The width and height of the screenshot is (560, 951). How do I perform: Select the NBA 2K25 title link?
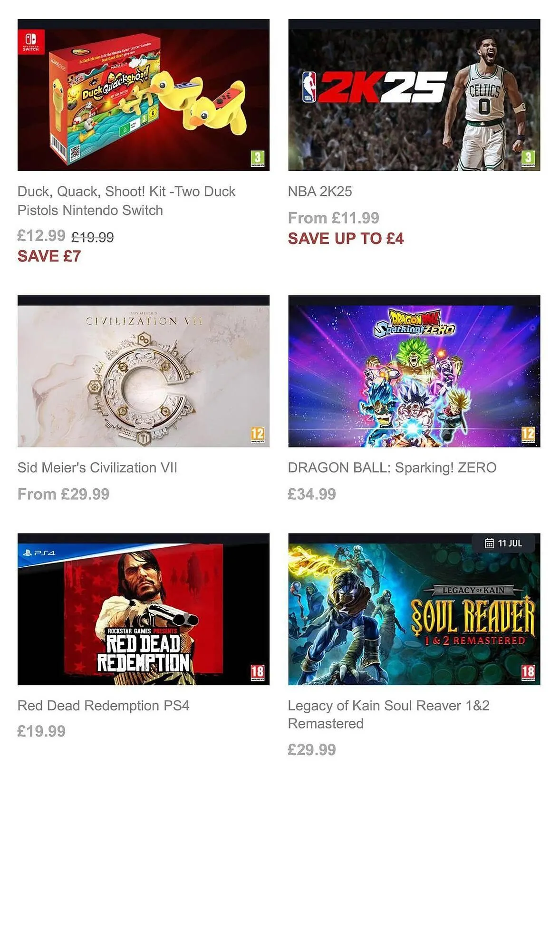320,192
